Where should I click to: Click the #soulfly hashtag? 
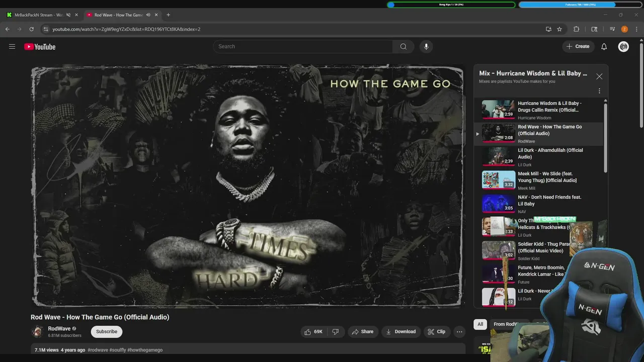pos(118,350)
